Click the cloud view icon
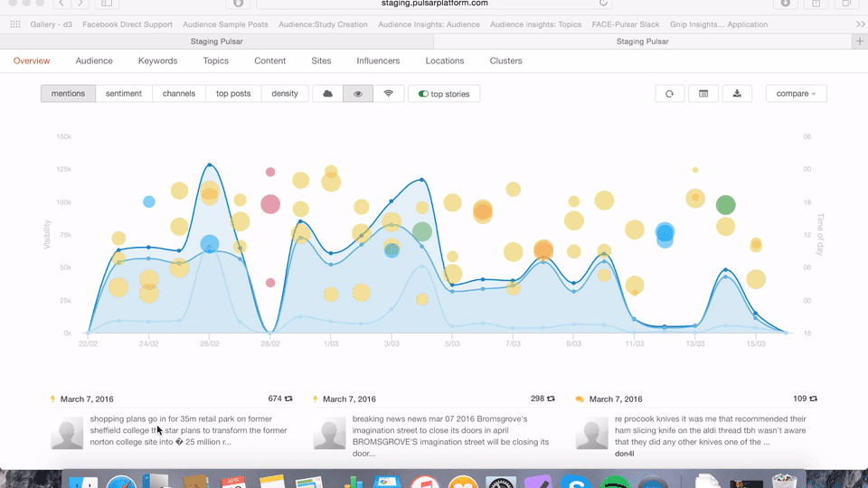 coord(327,94)
